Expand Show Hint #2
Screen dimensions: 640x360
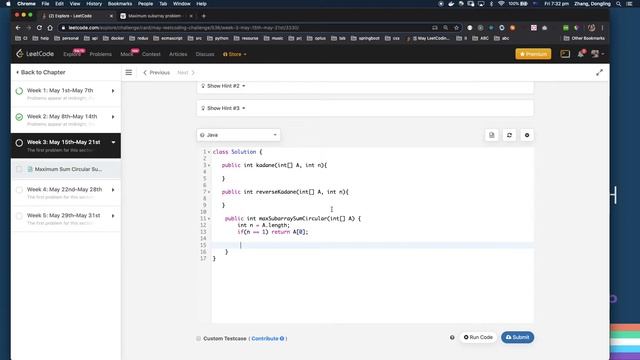(223, 86)
